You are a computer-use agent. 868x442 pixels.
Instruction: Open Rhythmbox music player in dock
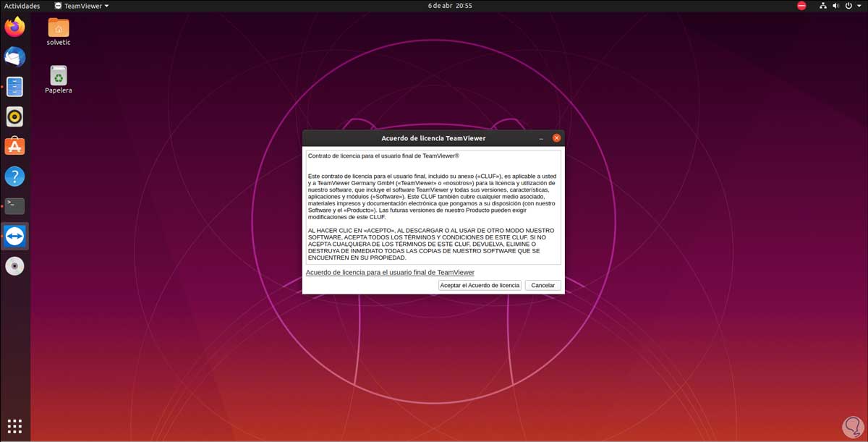14,116
